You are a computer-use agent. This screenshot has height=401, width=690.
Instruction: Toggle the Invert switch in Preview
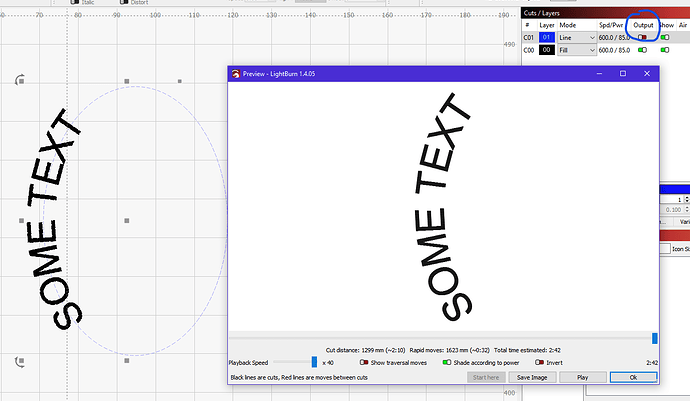(x=539, y=362)
